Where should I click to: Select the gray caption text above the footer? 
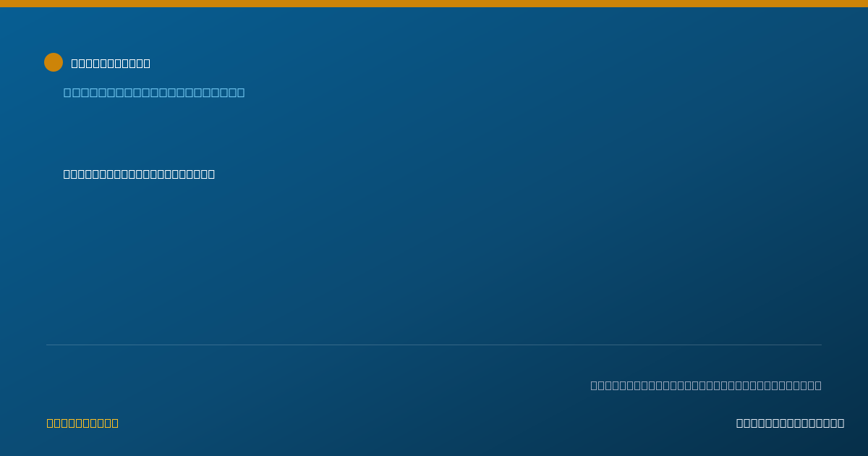[x=706, y=385]
